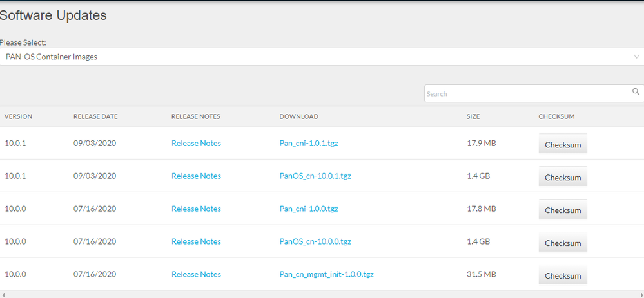This screenshot has width=644, height=298.
Task: Open Release Notes for PanOS_cn-10.0.1.tgz
Action: point(196,176)
